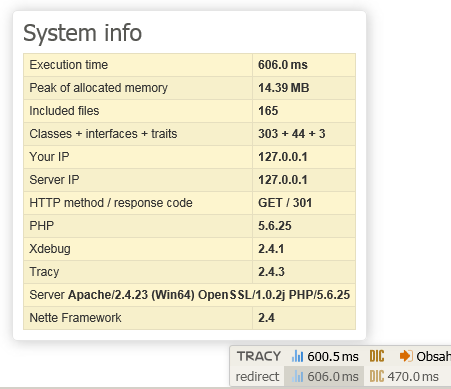Screen dimensions: 451x389
Task: Select the Server IP label cell
Action: point(138,180)
